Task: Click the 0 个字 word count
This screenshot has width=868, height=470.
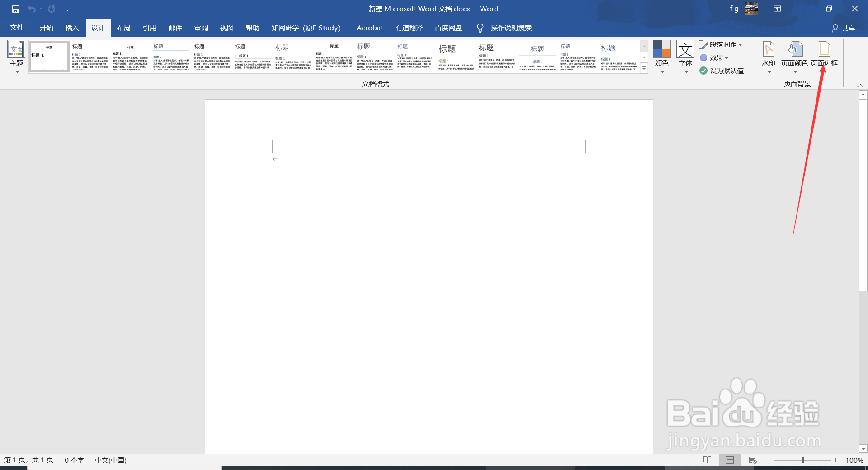Action: pyautogui.click(x=74, y=460)
